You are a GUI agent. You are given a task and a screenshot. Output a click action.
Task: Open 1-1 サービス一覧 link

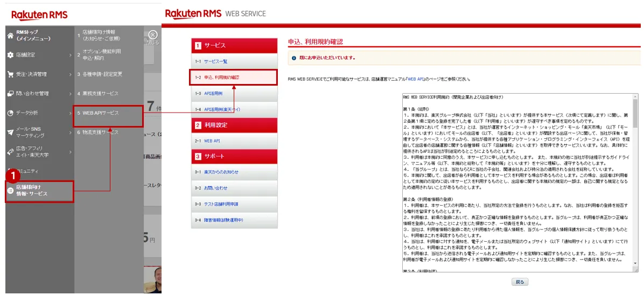click(x=215, y=61)
